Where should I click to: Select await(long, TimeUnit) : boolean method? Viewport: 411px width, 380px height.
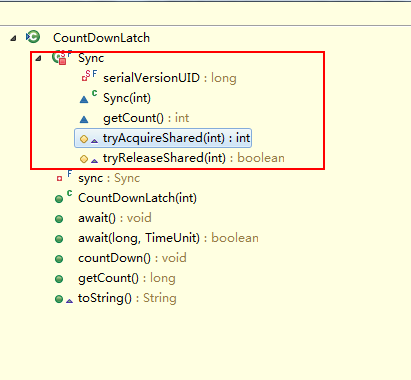168,238
